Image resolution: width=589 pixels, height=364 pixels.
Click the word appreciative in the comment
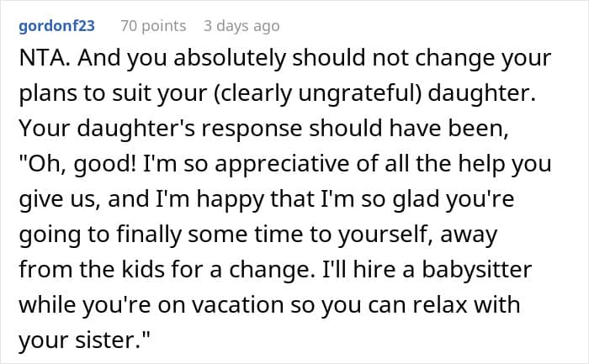[282, 164]
